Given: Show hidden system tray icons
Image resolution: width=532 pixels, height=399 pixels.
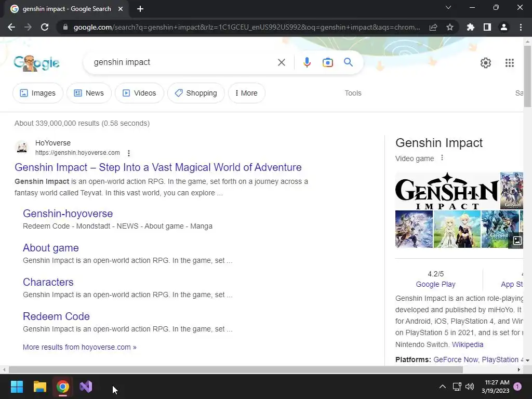Looking at the screenshot, I should (443, 387).
